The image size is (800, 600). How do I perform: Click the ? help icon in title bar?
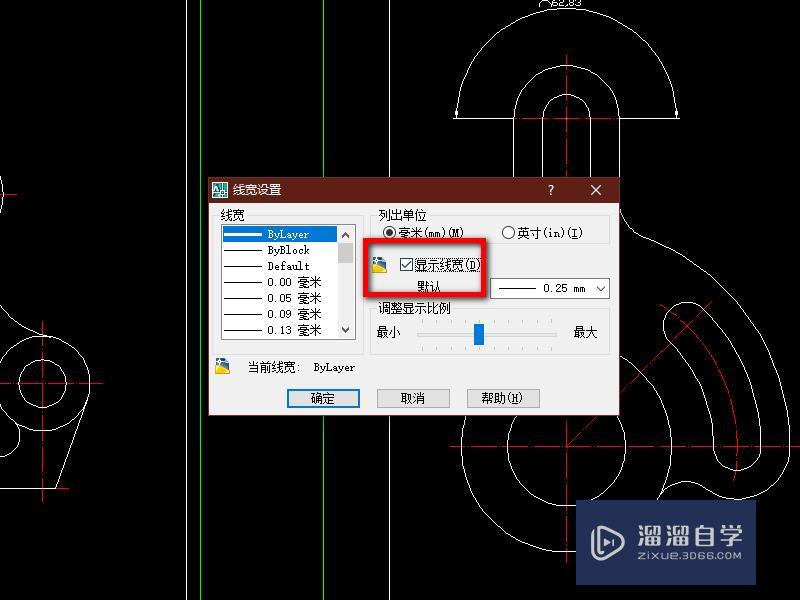551,190
